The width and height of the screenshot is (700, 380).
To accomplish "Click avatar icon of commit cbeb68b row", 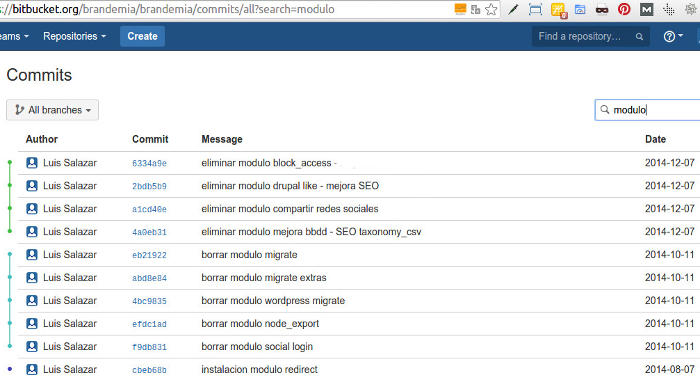I will pos(32,369).
